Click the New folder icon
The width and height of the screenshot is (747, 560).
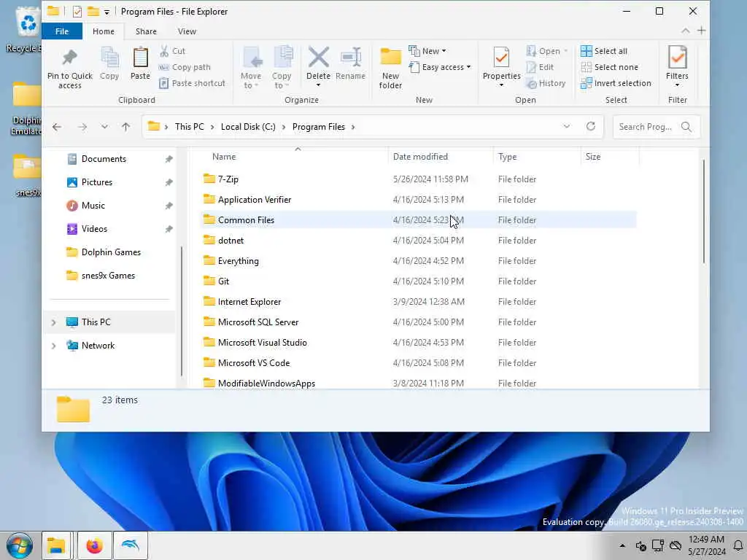tap(391, 57)
